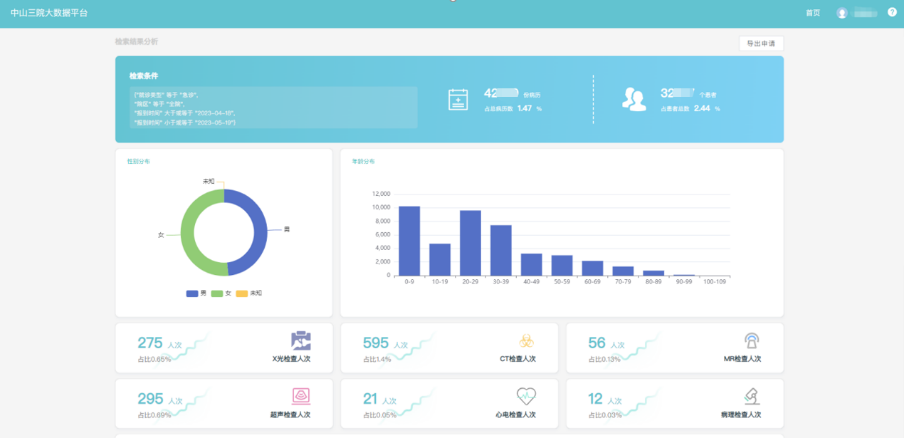Select the 病理检查人次 microscope icon
Image resolution: width=904 pixels, height=438 pixels.
click(751, 397)
